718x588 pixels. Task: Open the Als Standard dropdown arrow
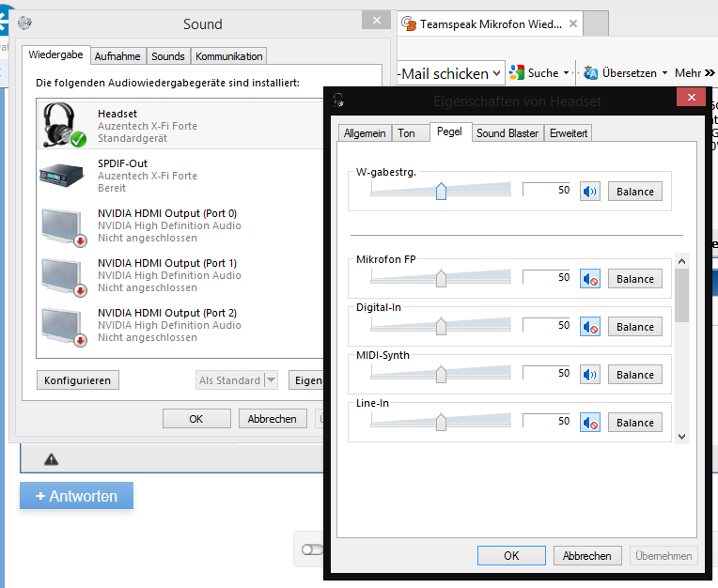click(x=272, y=379)
